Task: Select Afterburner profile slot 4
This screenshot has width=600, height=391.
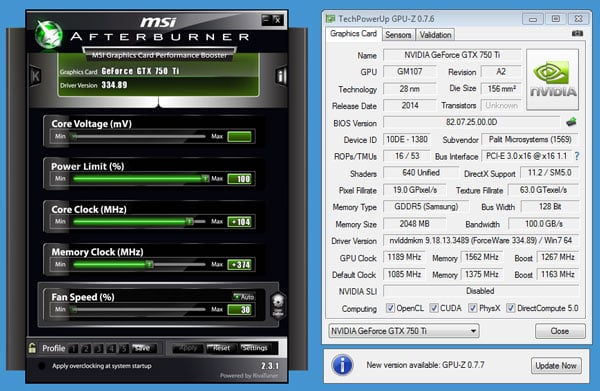Action: coord(111,348)
